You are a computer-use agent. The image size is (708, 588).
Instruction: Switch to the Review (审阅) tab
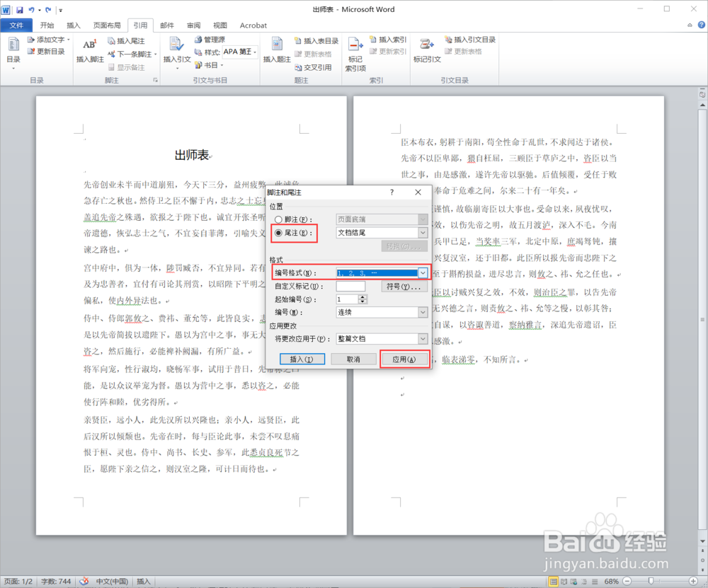194,25
